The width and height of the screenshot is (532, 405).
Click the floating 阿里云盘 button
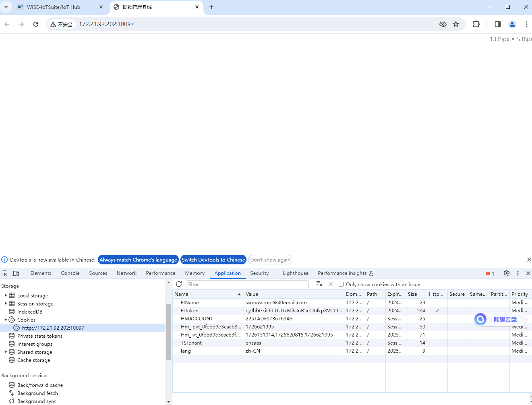(500, 320)
